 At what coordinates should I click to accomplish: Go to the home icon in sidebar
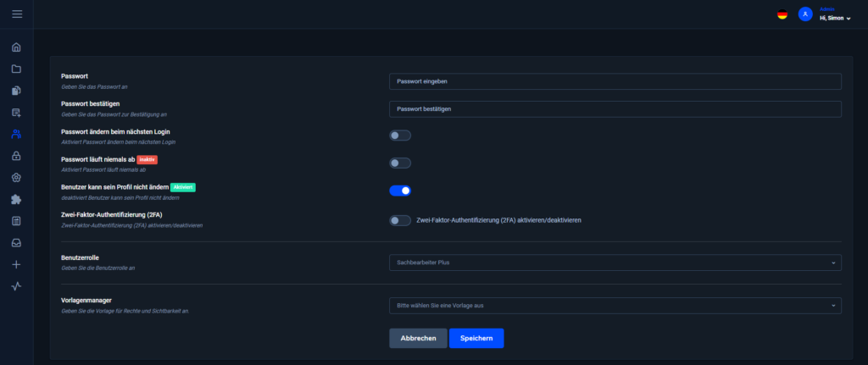coord(16,47)
